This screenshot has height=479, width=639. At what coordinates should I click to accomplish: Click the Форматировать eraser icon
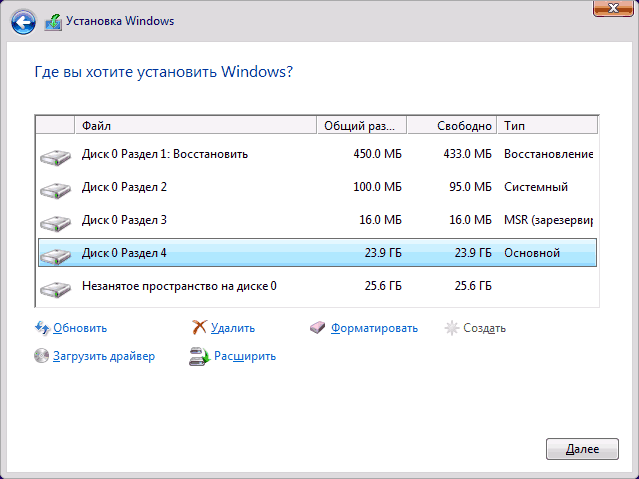pos(319,327)
